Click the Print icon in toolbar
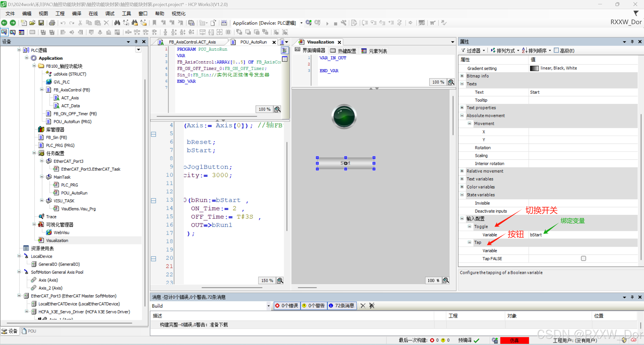The width and height of the screenshot is (644, 345). tap(52, 23)
